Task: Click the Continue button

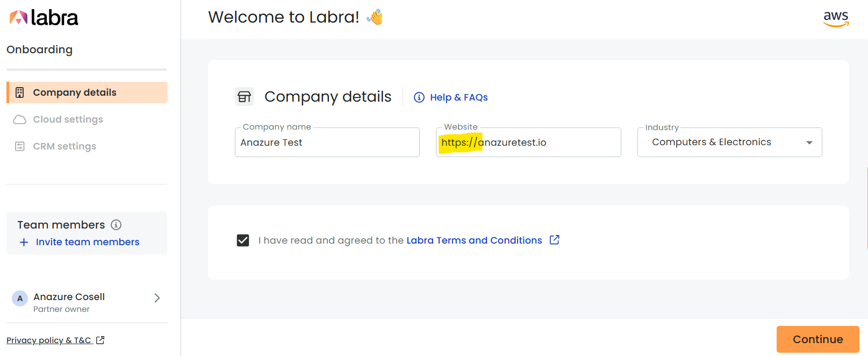Action: (817, 339)
